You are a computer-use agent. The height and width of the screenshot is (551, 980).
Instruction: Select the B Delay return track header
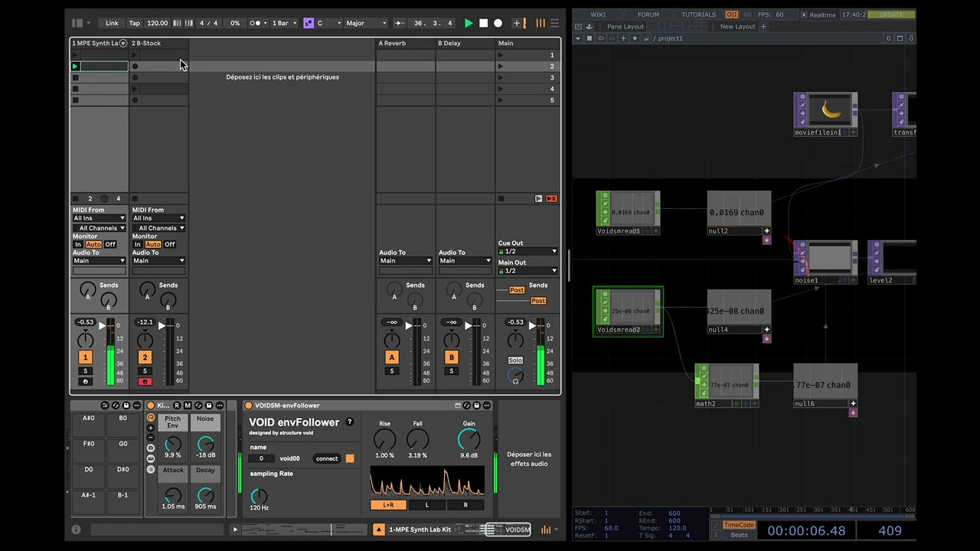(465, 44)
